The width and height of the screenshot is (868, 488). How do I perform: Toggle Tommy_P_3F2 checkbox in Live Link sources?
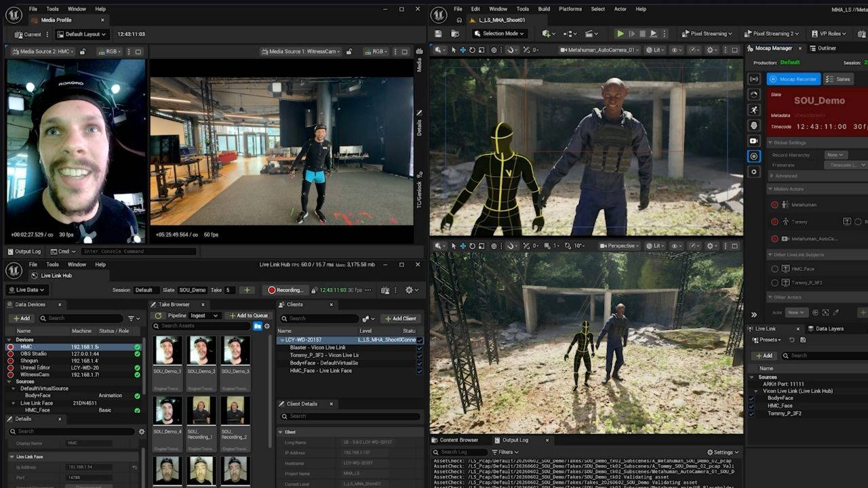pos(751,413)
